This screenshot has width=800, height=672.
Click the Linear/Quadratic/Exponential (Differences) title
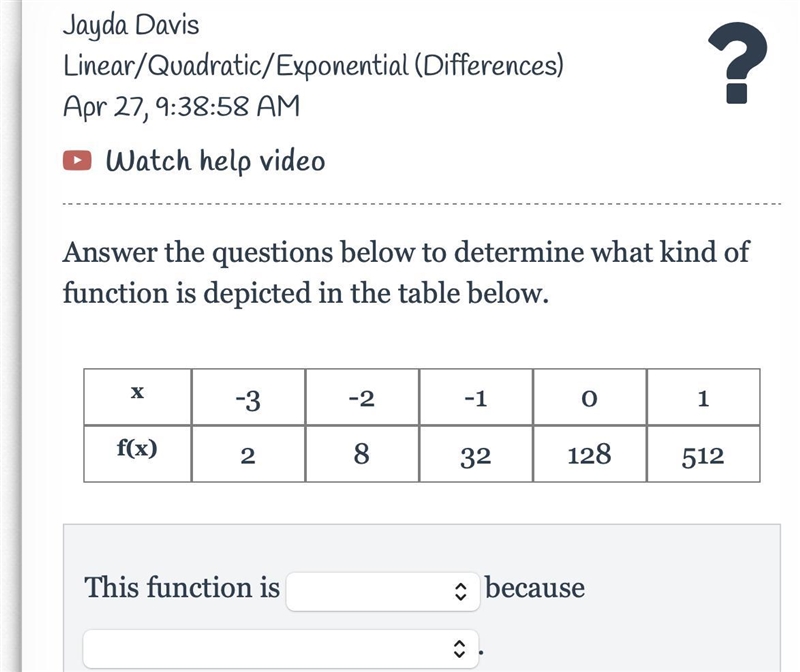(x=313, y=66)
